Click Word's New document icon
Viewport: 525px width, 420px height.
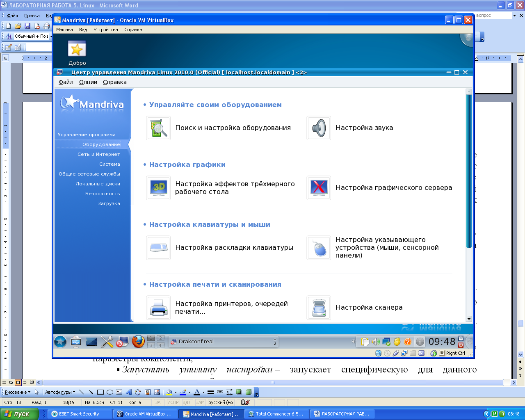pyautogui.click(x=8, y=26)
